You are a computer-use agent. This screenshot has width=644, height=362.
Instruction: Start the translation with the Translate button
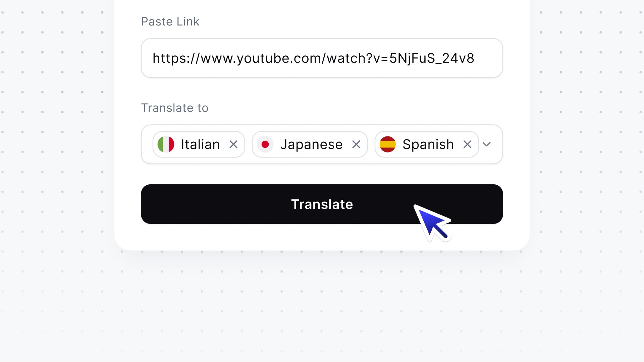322,204
